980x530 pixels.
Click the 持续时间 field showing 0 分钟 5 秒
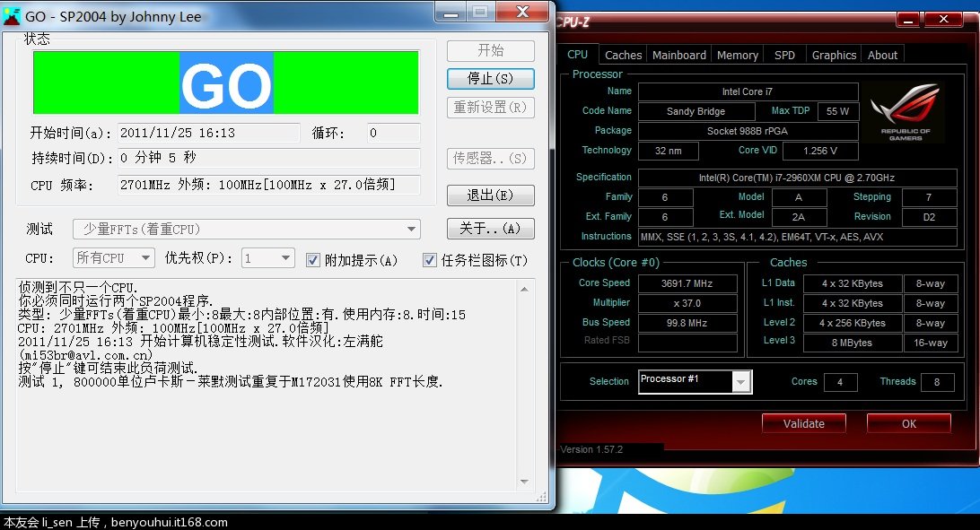pos(268,157)
